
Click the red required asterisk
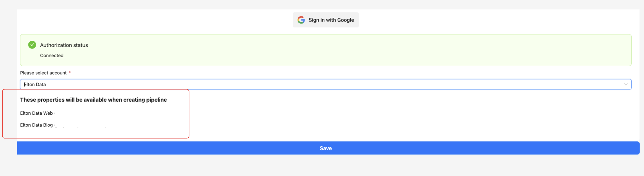pos(70,73)
